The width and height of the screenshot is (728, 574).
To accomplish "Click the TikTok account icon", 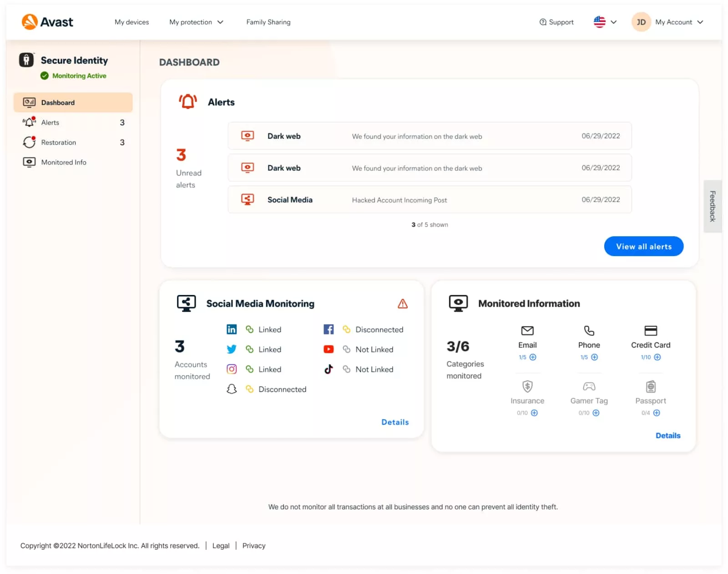I will coord(329,369).
